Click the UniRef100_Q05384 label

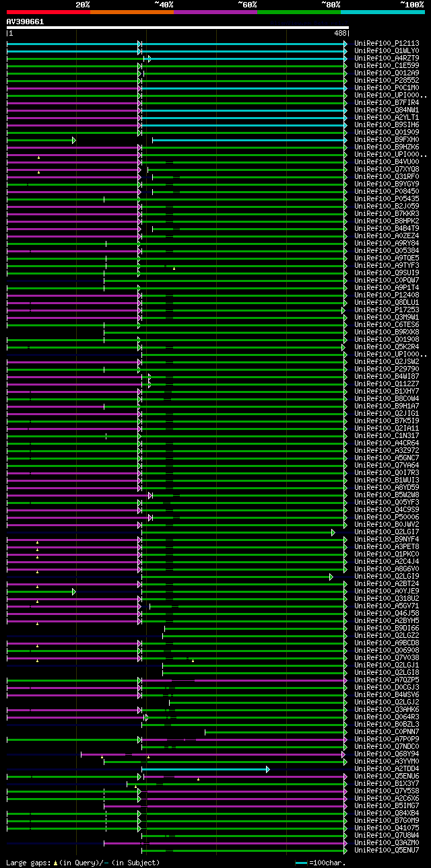pyautogui.click(x=387, y=250)
